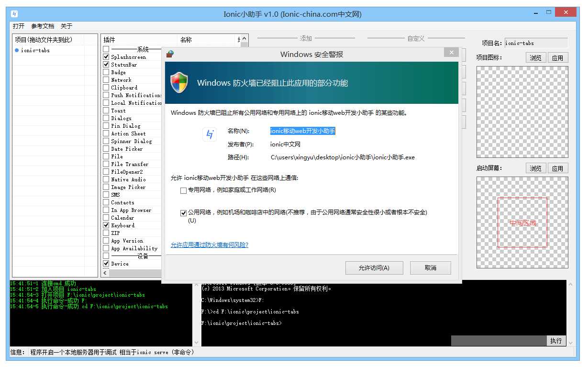Open firewall risk help link
Screen dimensions: 588x367
210,245
